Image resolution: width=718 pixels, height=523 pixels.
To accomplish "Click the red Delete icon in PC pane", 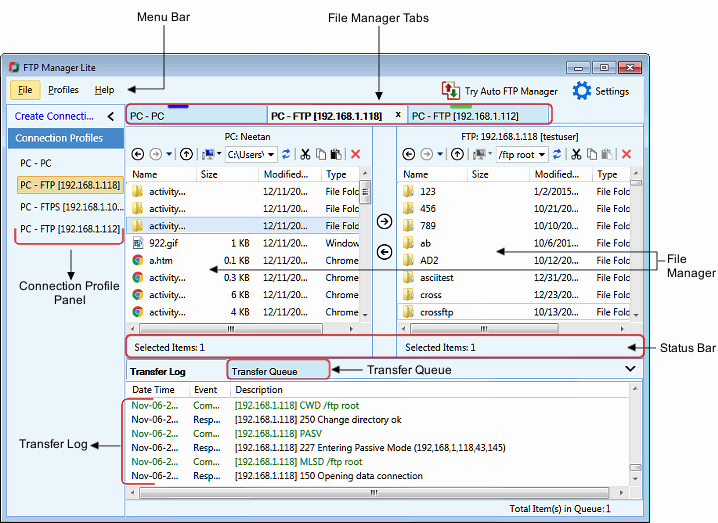I will click(355, 155).
